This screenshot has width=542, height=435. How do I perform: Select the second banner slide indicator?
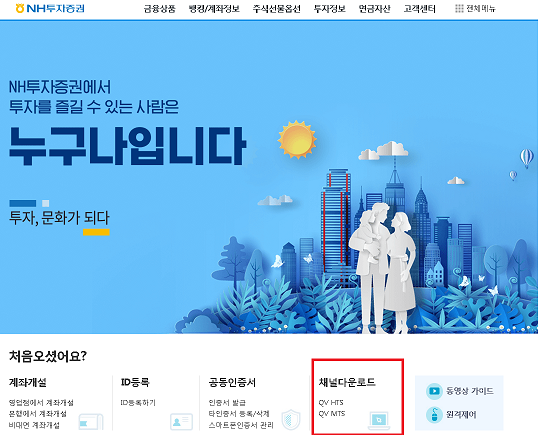click(46, 203)
